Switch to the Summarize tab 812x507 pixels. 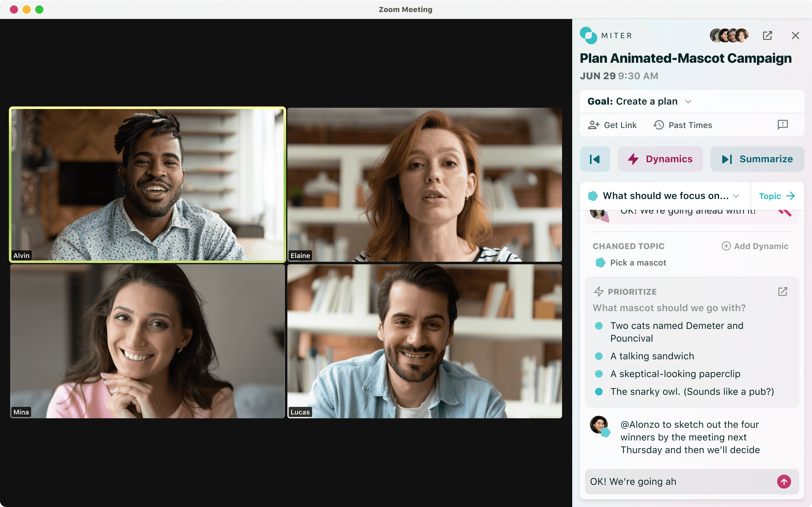pyautogui.click(x=756, y=159)
